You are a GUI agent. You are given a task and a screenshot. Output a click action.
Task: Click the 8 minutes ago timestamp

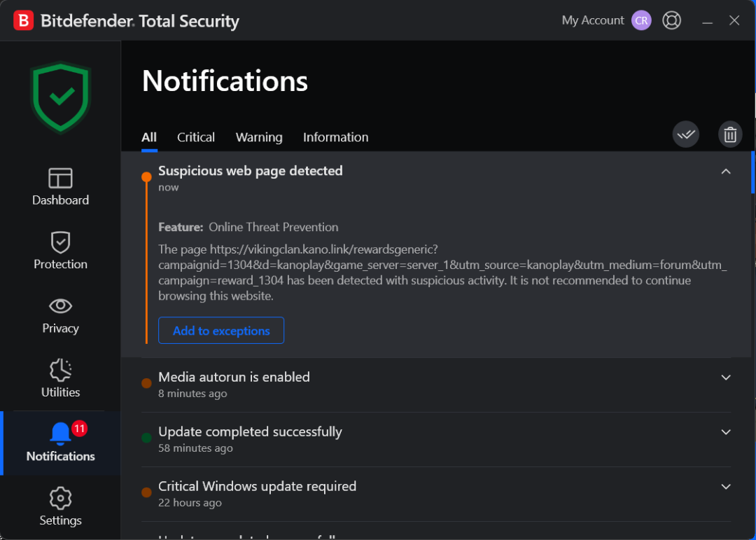(x=192, y=394)
